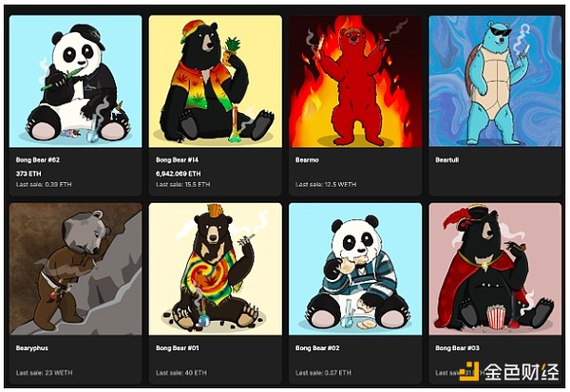Click the Bearyphus title text
The image size is (570, 392).
(x=32, y=348)
